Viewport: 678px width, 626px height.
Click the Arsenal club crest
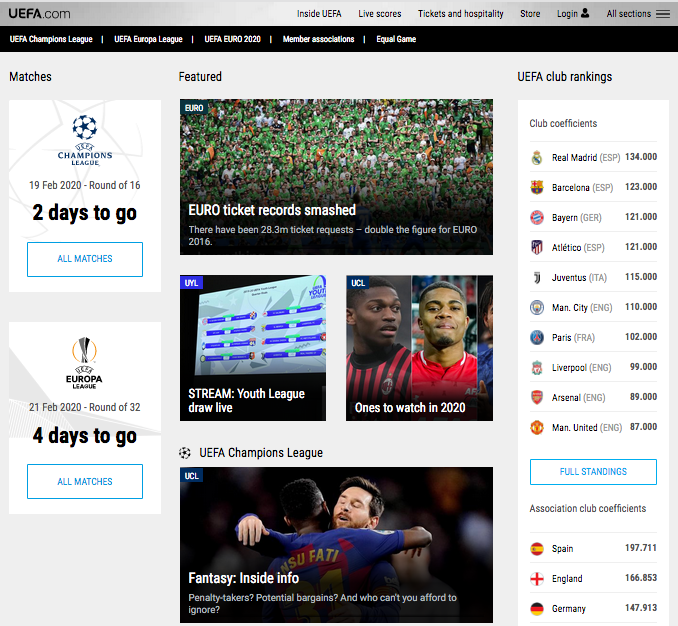(x=537, y=397)
